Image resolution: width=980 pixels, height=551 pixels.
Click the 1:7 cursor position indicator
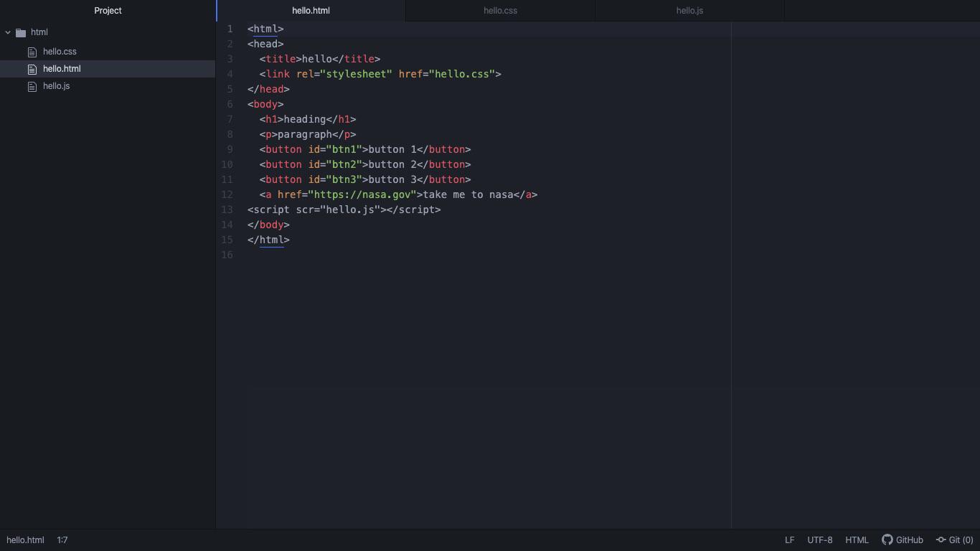pyautogui.click(x=62, y=540)
